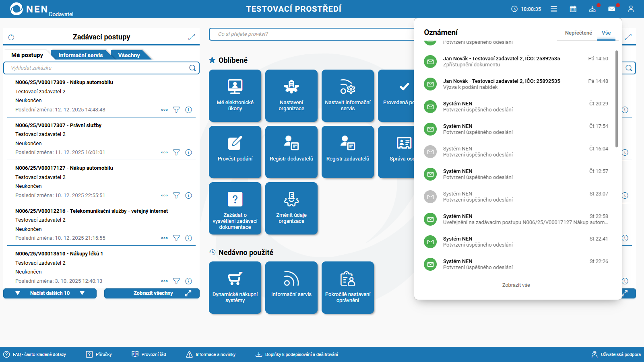Expand list via Zobrazit všechny button
This screenshot has height=362, width=644.
point(152,293)
